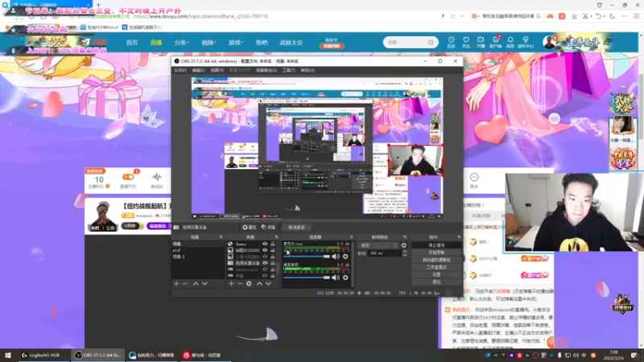
Task: Remove selected source with minus icon
Action: (x=240, y=284)
